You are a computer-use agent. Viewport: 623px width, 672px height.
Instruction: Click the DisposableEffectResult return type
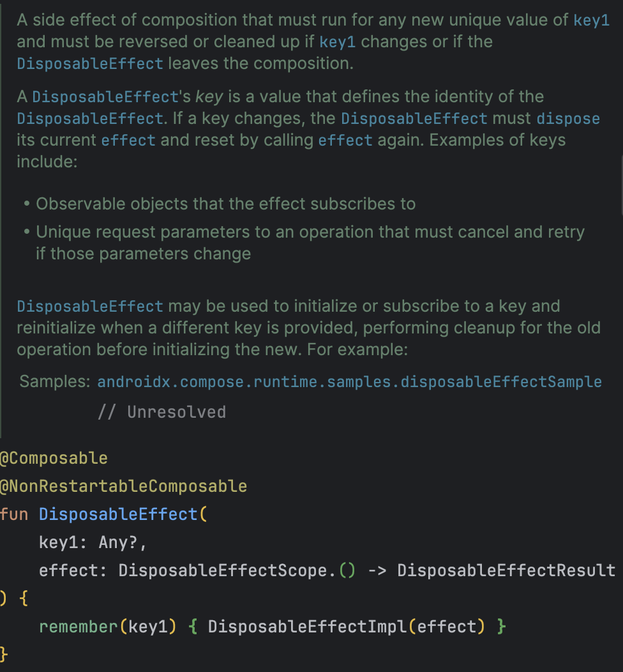[x=506, y=571]
